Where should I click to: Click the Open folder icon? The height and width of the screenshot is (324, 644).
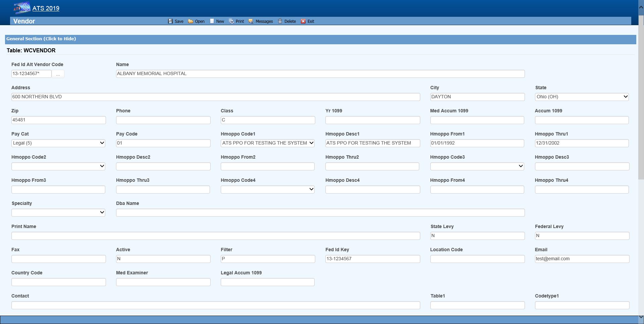(x=191, y=21)
